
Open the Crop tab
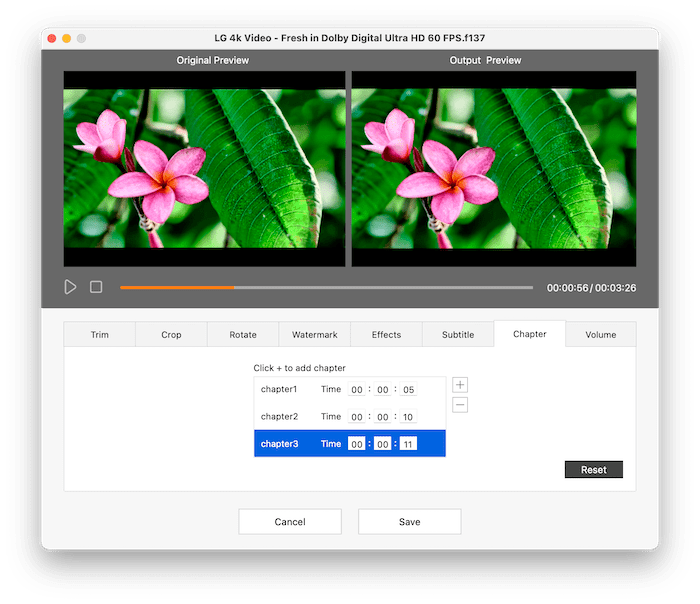(x=171, y=335)
